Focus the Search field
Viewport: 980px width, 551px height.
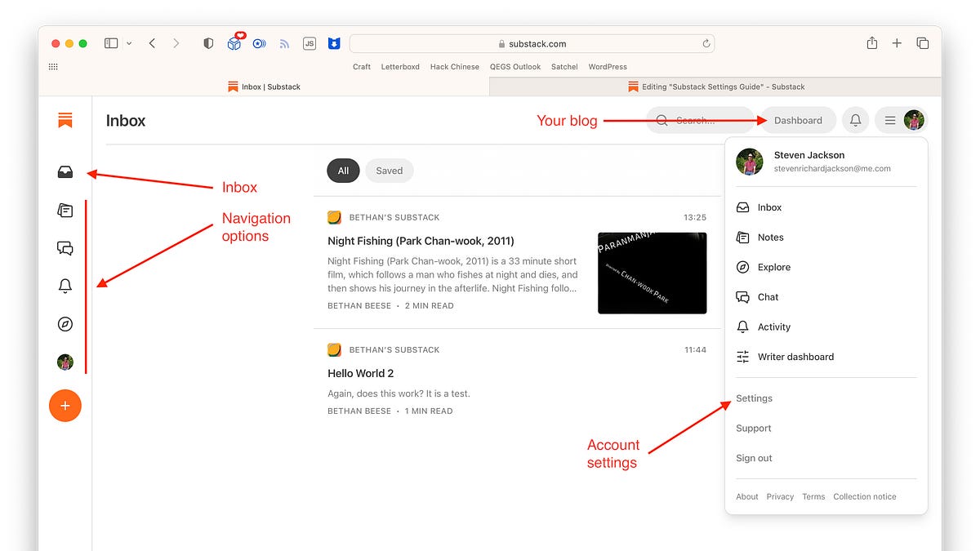coord(700,120)
